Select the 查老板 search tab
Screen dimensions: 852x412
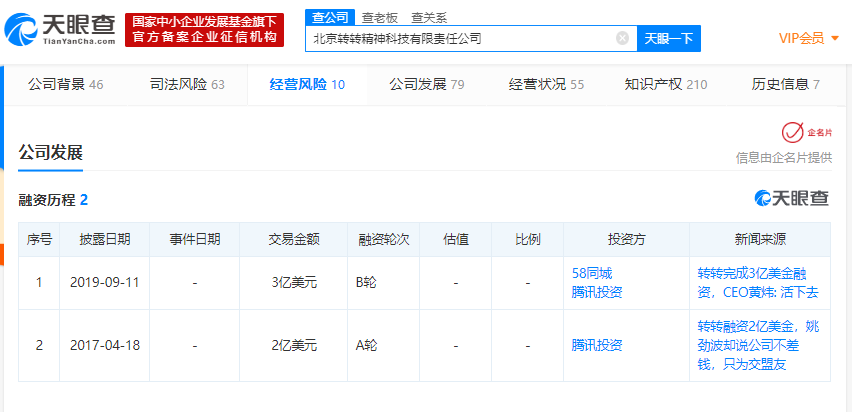tap(380, 18)
